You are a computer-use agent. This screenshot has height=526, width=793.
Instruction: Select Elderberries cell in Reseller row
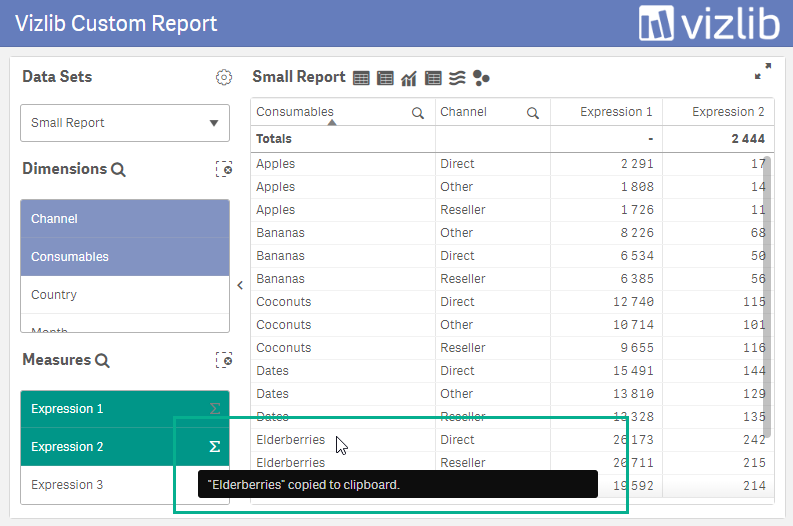343,461
